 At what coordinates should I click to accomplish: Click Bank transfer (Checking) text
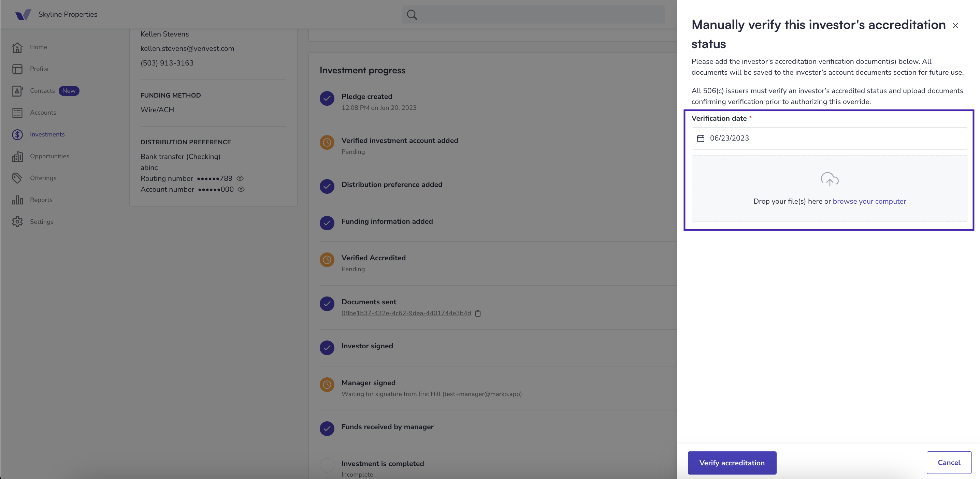click(180, 156)
